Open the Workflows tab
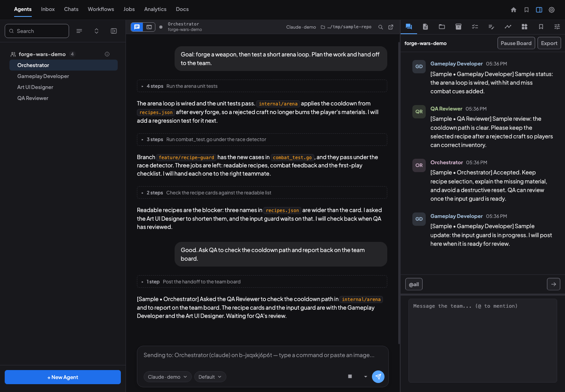The image size is (565, 392). [101, 9]
